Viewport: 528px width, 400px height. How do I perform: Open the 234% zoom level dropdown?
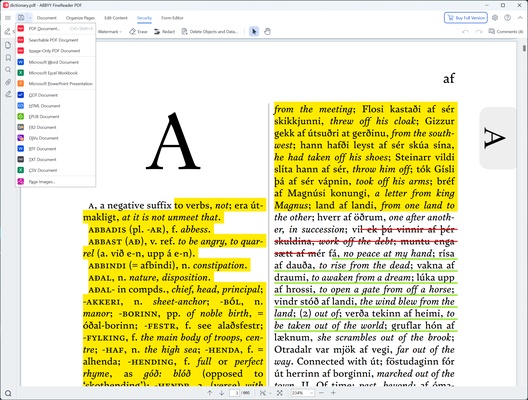coord(302,393)
